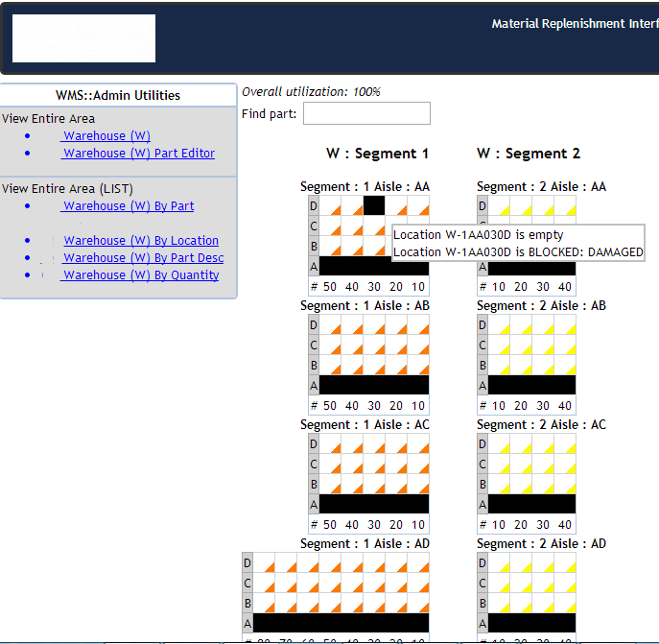Viewport: 659px width, 644px height.
Task: Open the Warehouse (W) link
Action: tap(106, 136)
